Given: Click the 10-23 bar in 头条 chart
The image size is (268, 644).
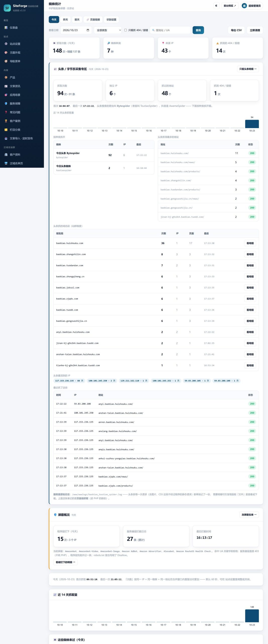Looking at the screenshot, I should [x=252, y=124].
